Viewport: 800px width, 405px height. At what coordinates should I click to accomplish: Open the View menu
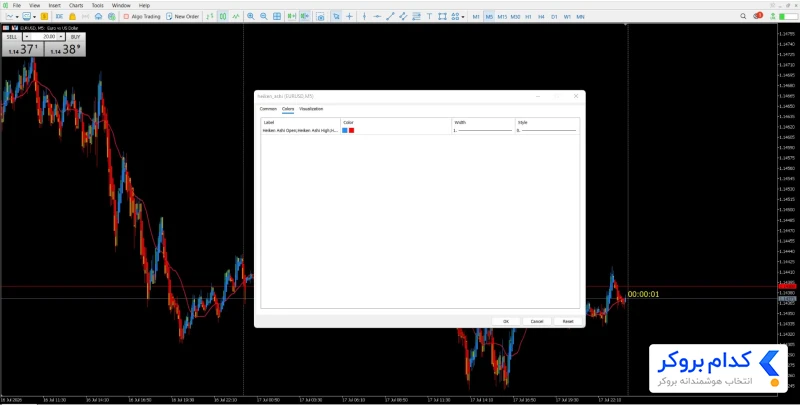[x=34, y=5]
